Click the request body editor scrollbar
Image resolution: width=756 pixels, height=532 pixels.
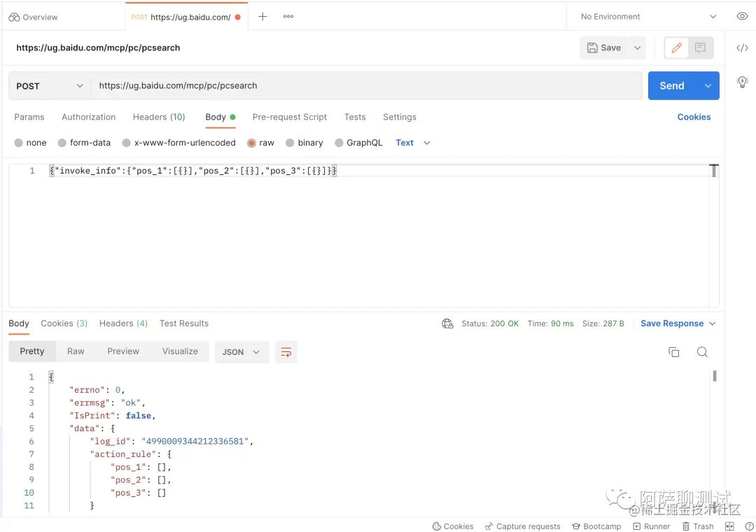[x=714, y=171]
